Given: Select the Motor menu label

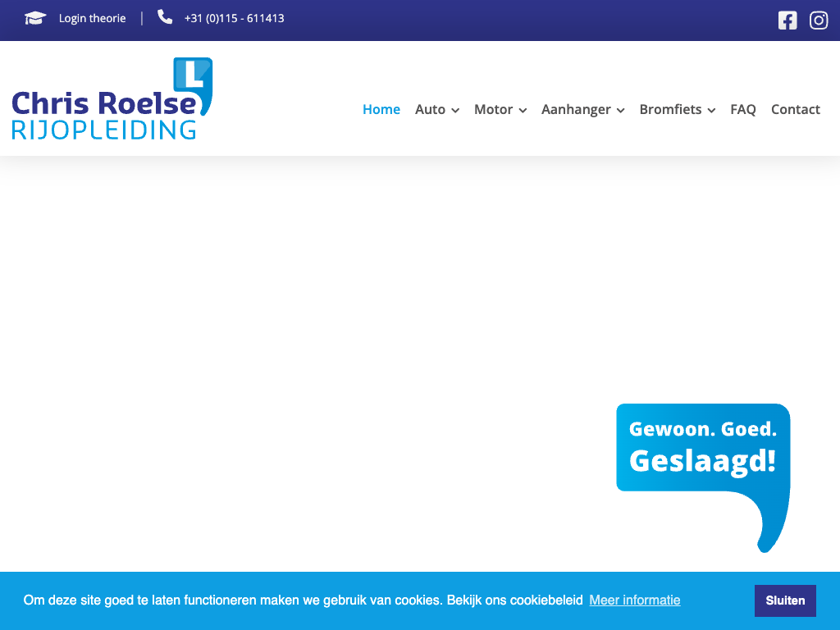Looking at the screenshot, I should [493, 109].
